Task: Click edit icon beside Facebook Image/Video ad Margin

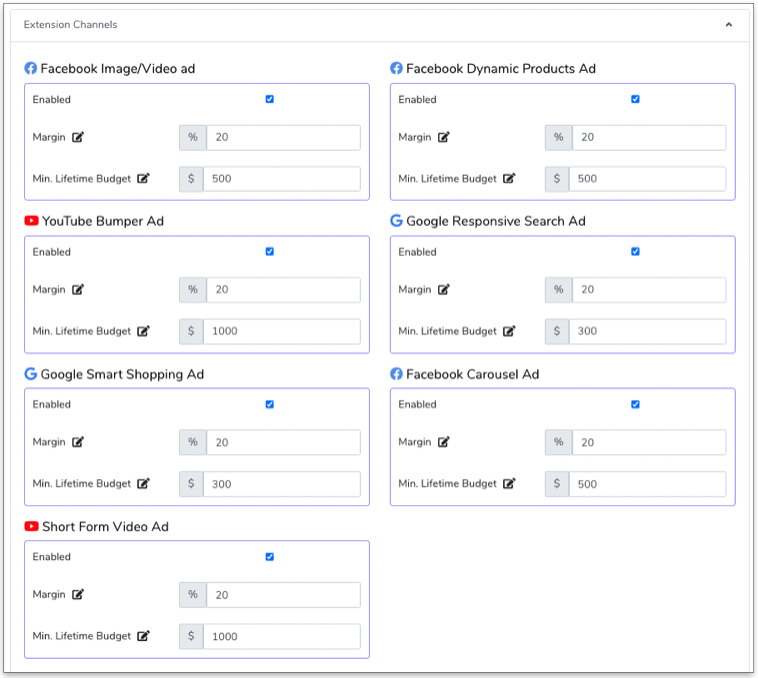Action: tap(78, 137)
